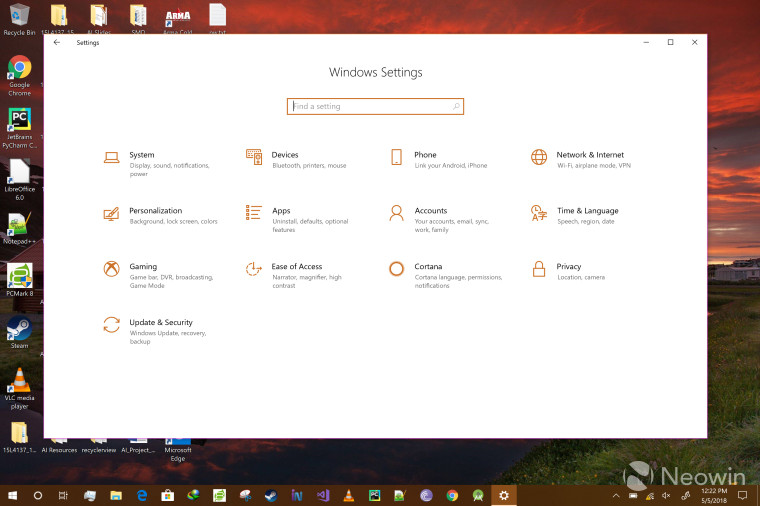760x506 pixels.
Task: Show hidden tray icons chevron
Action: pyautogui.click(x=616, y=495)
